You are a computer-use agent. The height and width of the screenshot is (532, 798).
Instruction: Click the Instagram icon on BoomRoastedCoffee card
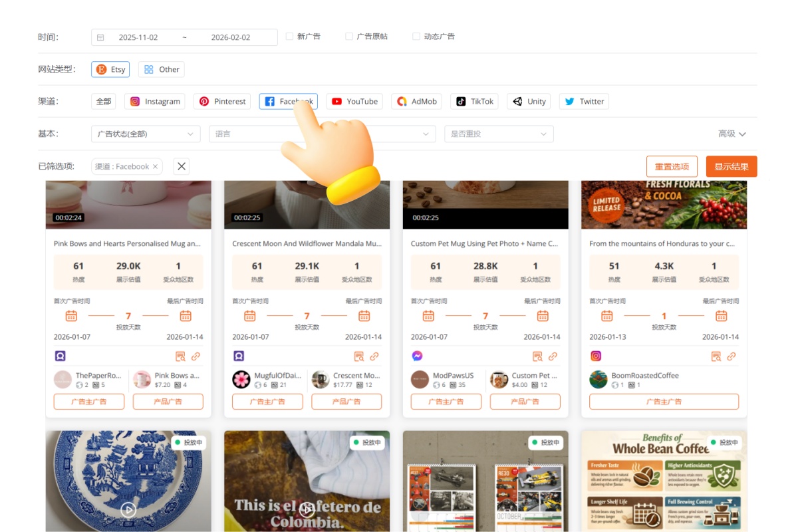(x=595, y=355)
